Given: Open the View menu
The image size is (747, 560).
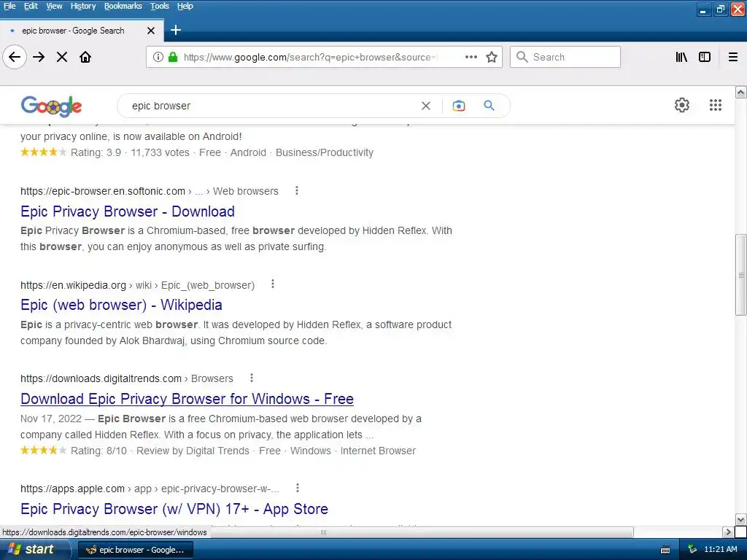Looking at the screenshot, I should coord(54,6).
